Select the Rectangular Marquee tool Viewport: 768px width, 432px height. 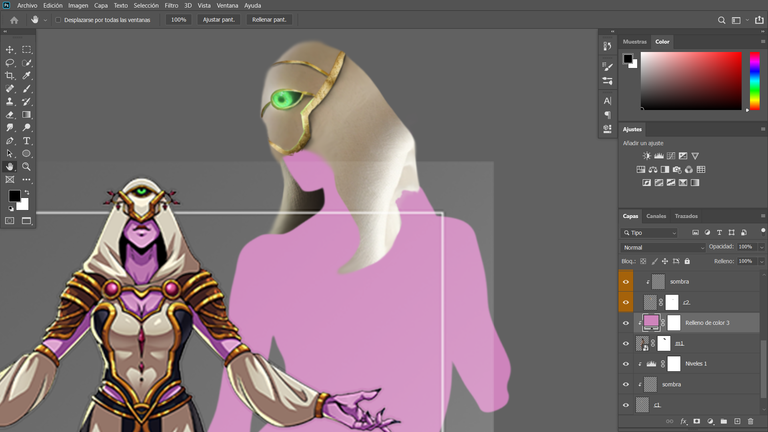click(26, 49)
